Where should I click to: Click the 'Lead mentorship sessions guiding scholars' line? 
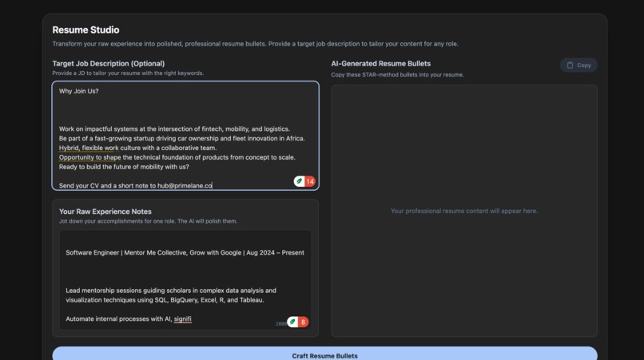click(x=171, y=291)
